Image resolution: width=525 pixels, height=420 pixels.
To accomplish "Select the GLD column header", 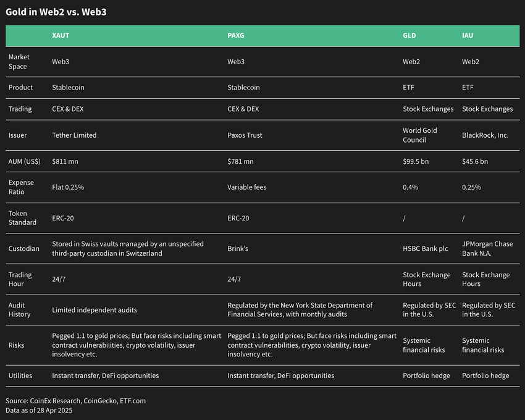I will click(x=409, y=36).
